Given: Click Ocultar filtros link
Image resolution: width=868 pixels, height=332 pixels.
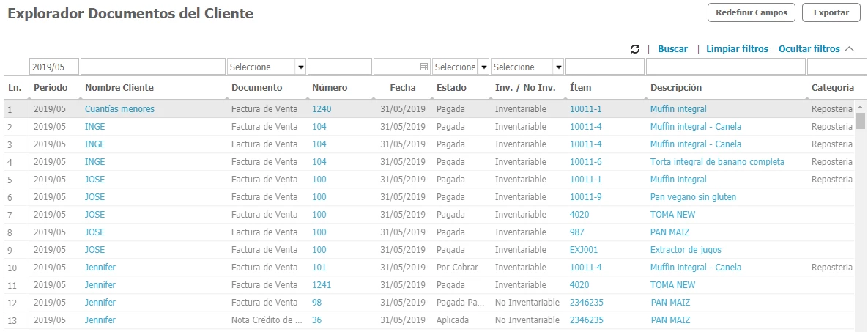Looking at the screenshot, I should click(809, 49).
